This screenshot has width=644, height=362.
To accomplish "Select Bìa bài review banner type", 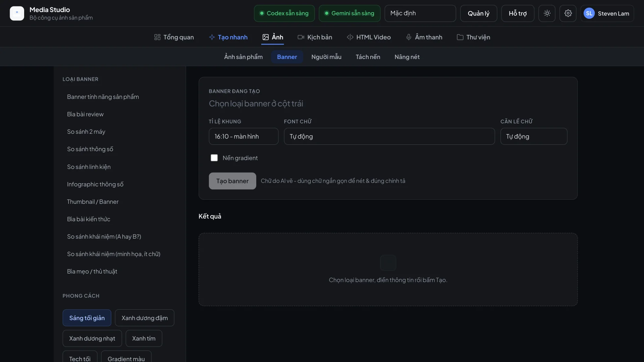I will coord(119,114).
